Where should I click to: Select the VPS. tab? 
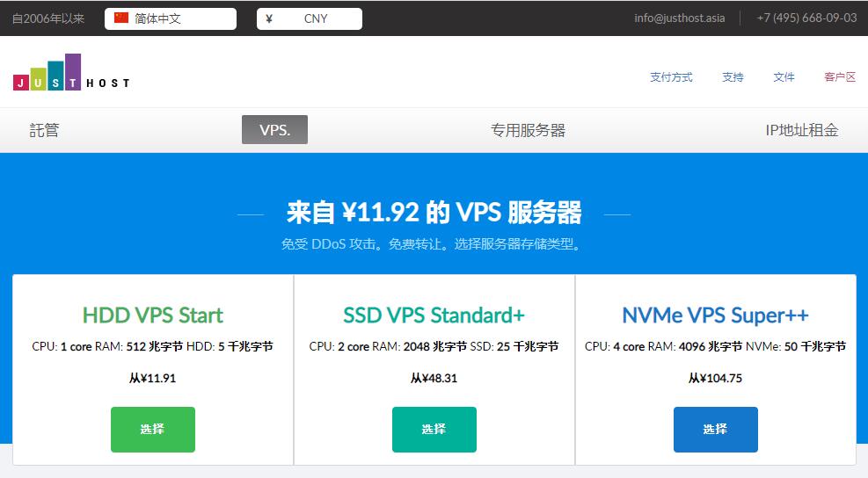[274, 129]
